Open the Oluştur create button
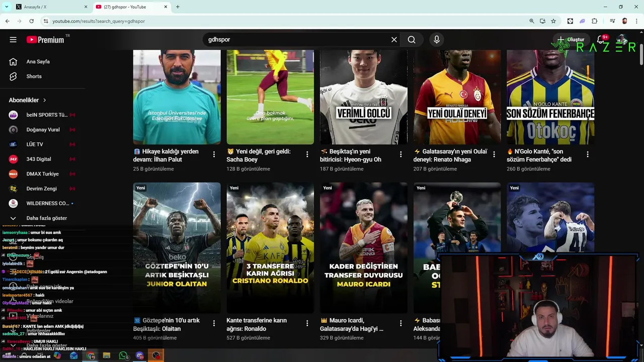This screenshot has width=644, height=362. coord(571,40)
